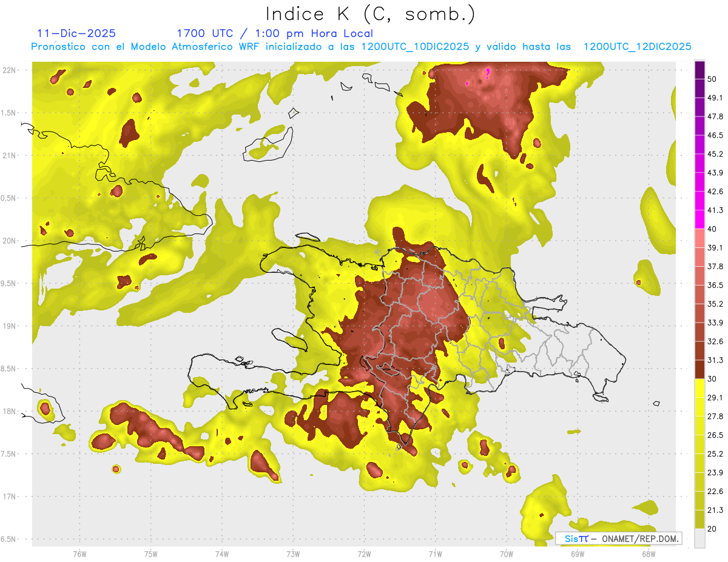728x562 pixels.
Task: Click the '23.9' colorbar value
Action: click(715, 472)
